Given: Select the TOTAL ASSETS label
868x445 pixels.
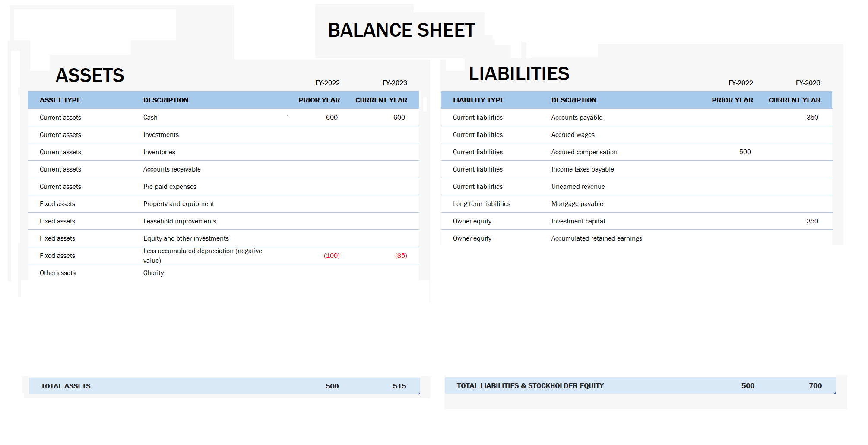Looking at the screenshot, I should point(66,386).
